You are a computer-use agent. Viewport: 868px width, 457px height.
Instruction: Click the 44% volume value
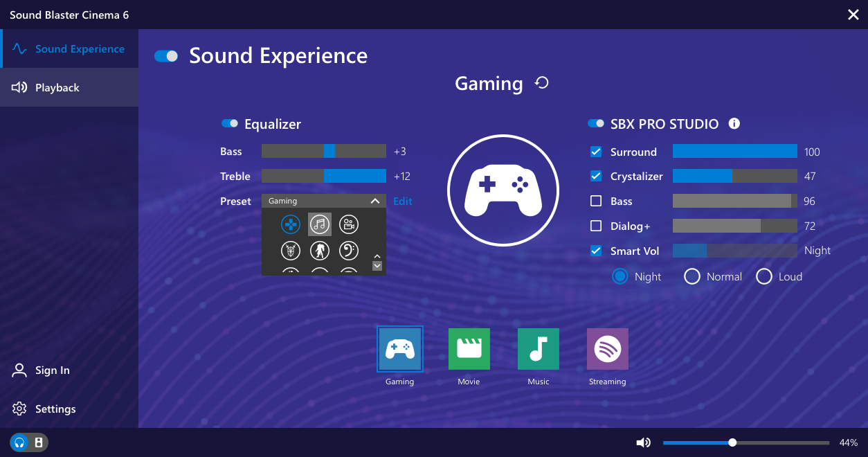[x=849, y=442]
